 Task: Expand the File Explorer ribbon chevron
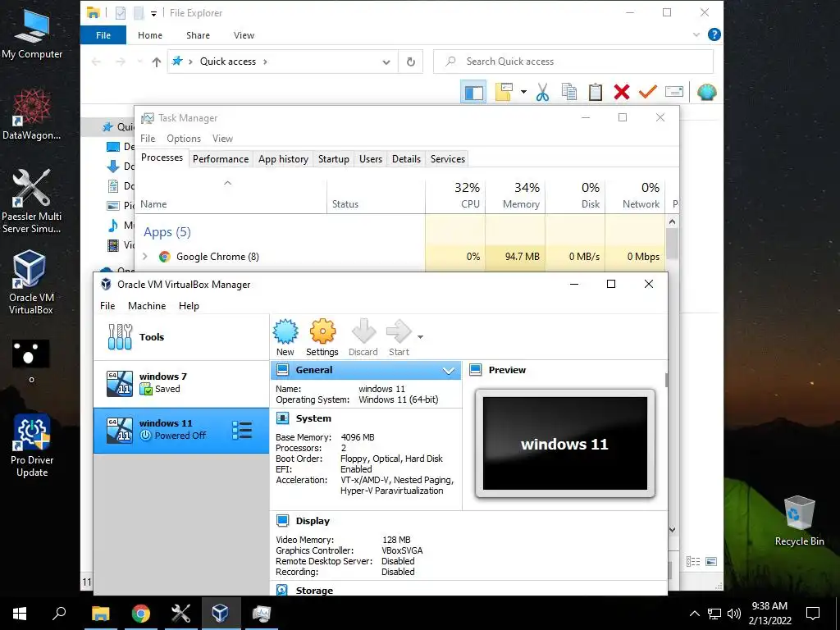(x=696, y=34)
